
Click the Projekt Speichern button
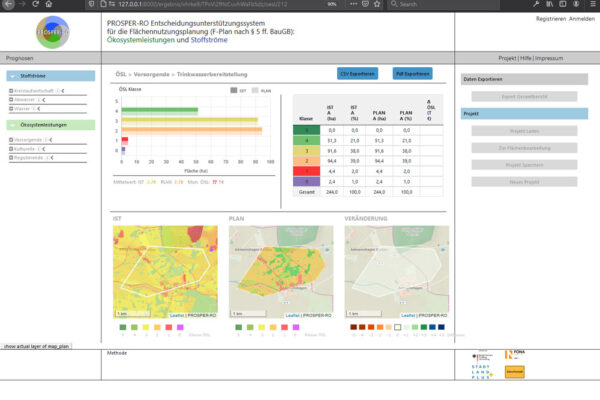(x=524, y=165)
